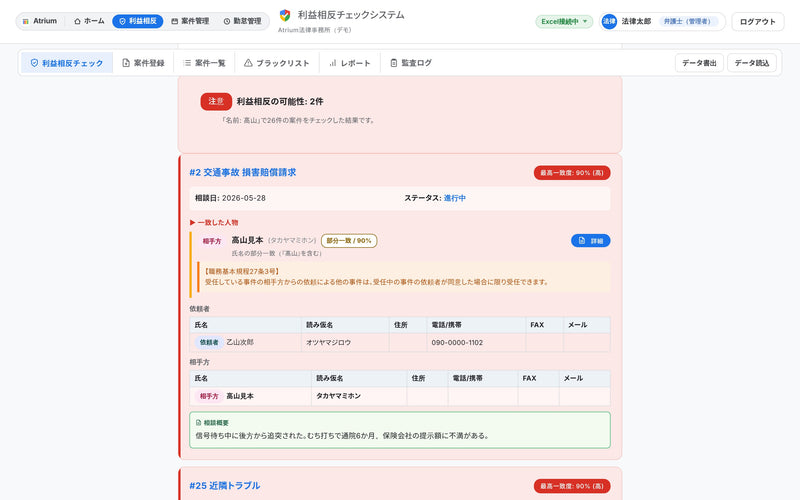The width and height of the screenshot is (800, 500).
Task: Click the データ読込 button
Action: tap(752, 63)
